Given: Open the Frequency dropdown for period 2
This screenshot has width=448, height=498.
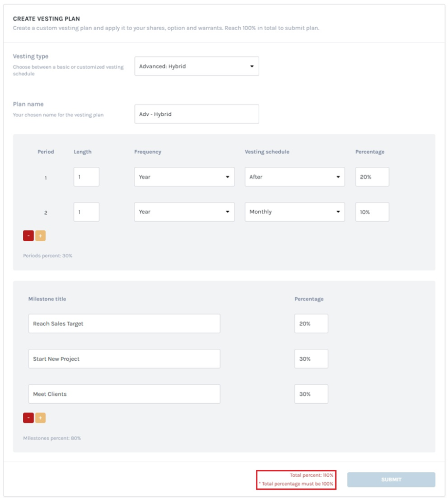Looking at the screenshot, I should pos(184,212).
